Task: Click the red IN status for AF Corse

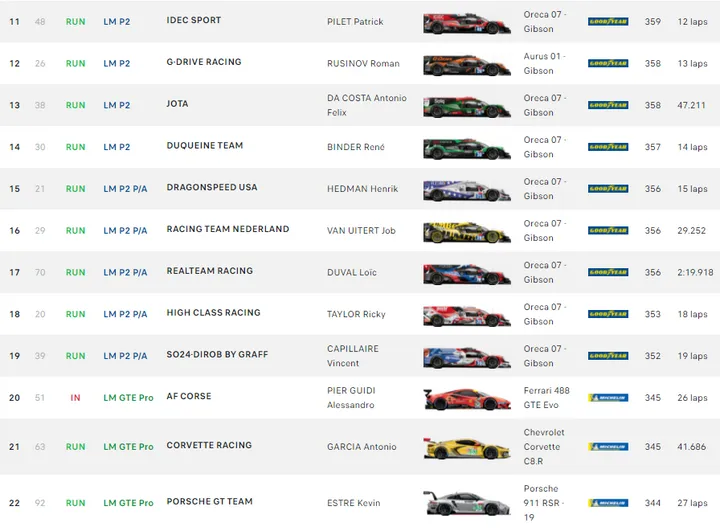Action: tap(75, 398)
